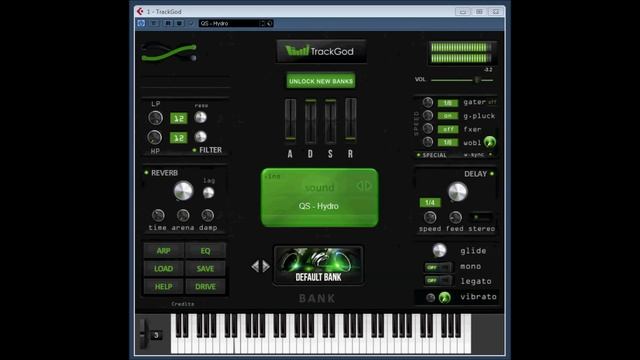Open the HELP panel

[x=164, y=287]
